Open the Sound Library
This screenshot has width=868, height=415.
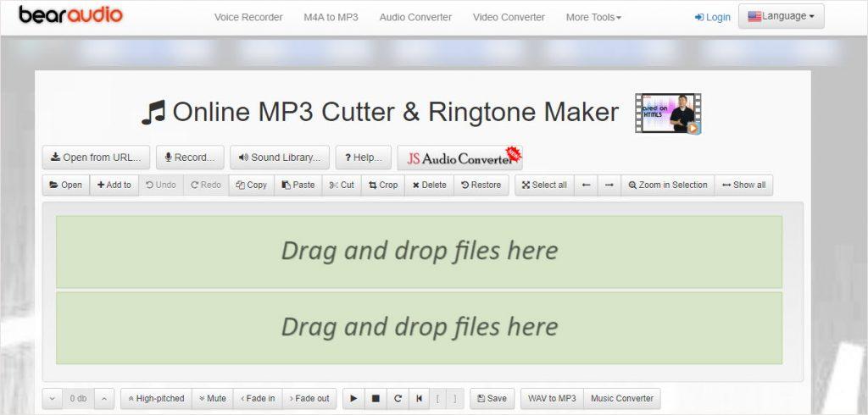pyautogui.click(x=280, y=158)
